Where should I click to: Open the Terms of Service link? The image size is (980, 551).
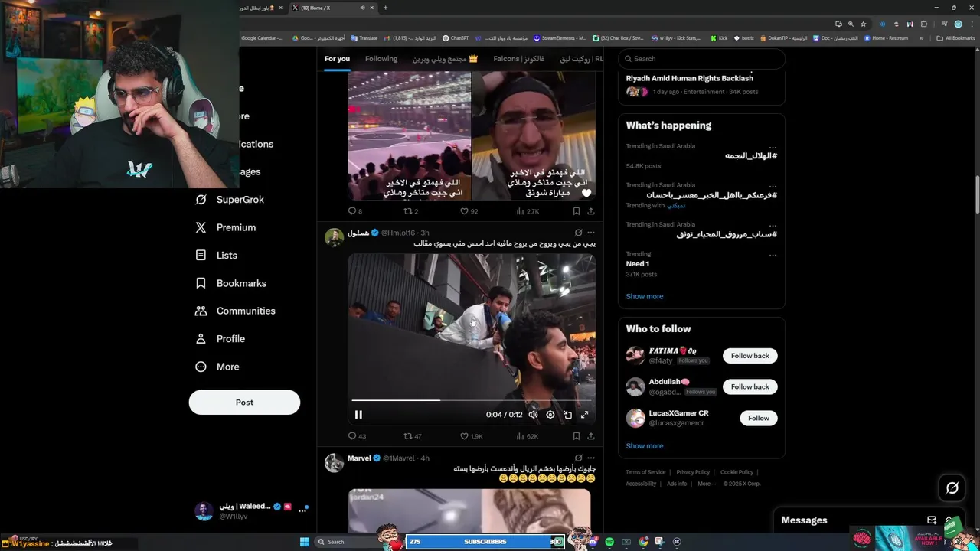click(x=645, y=472)
